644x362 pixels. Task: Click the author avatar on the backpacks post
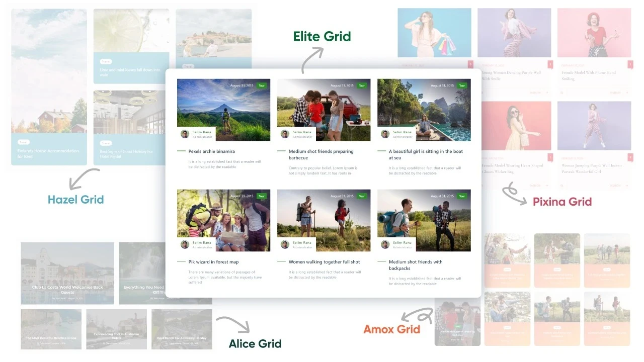tap(385, 244)
